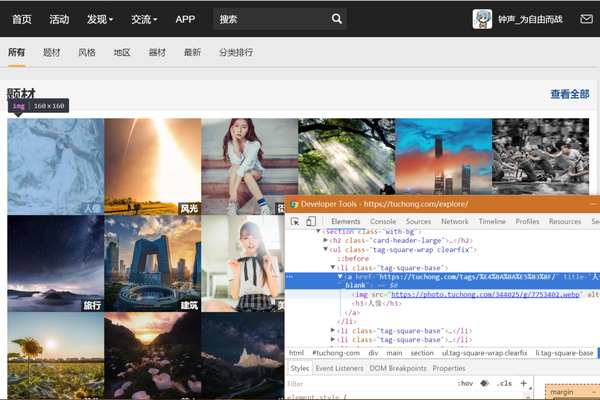600x400 pixels.
Task: Open APP navigation item
Action: point(185,19)
